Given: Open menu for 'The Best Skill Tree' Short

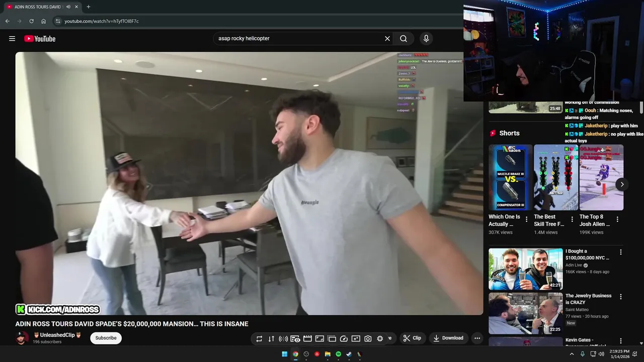Looking at the screenshot, I should tap(572, 220).
